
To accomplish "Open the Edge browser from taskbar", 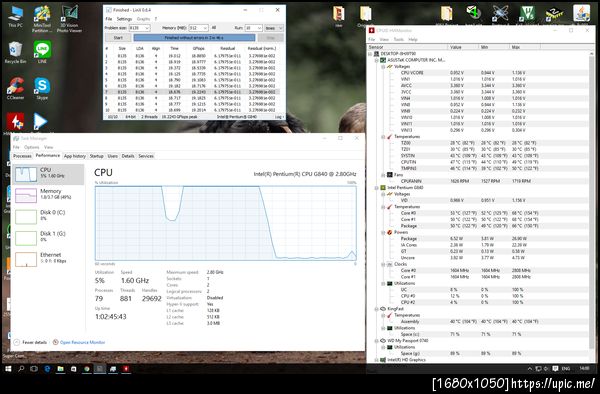I will (x=47, y=369).
